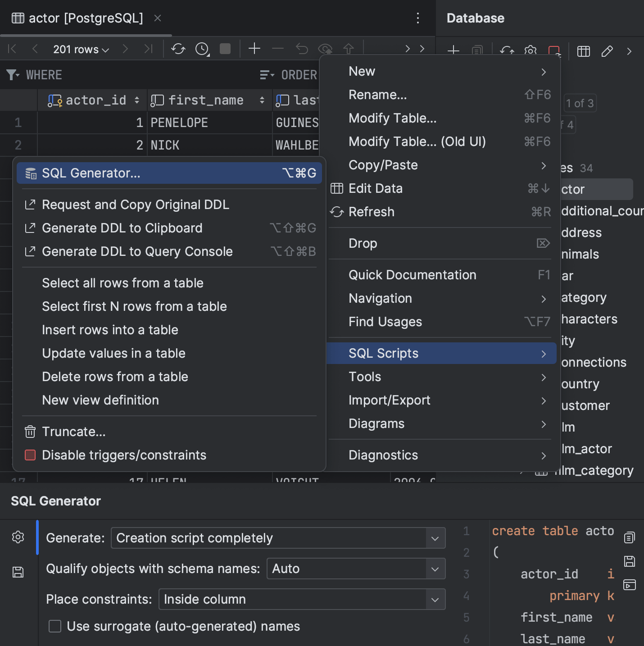Choose 'Modify Table...' from the menu
Image resolution: width=644 pixels, height=646 pixels.
[392, 118]
